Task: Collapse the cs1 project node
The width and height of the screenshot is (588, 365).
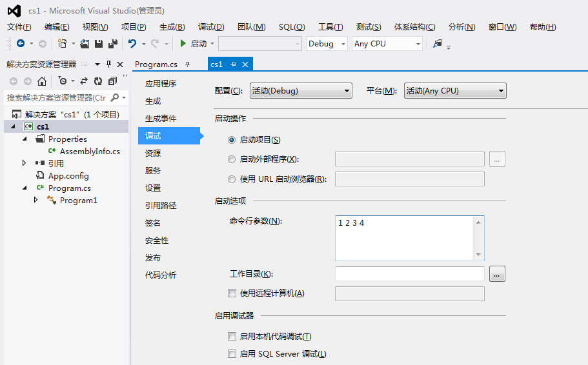Action: (x=13, y=126)
